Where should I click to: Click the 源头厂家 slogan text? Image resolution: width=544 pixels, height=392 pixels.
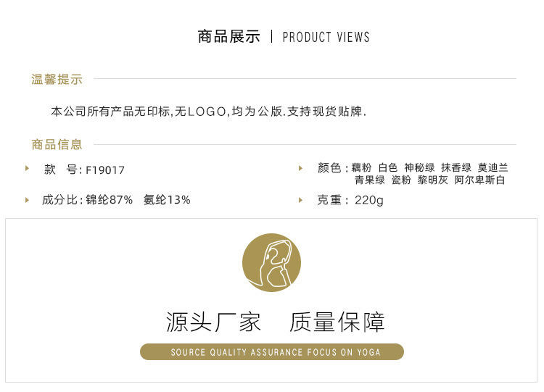213,322
